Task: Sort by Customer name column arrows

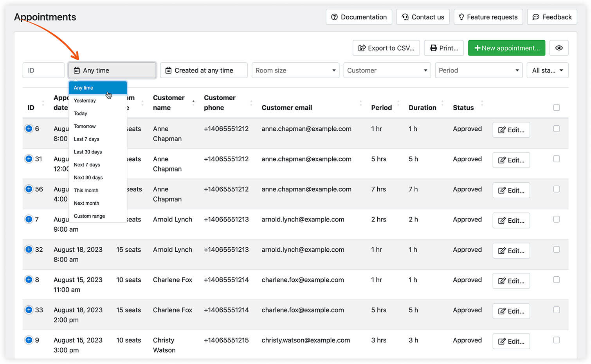Action: tap(193, 103)
